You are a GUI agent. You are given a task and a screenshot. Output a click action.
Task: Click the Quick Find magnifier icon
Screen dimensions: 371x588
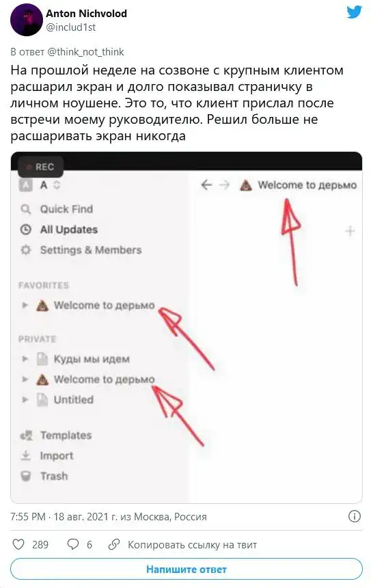click(25, 209)
